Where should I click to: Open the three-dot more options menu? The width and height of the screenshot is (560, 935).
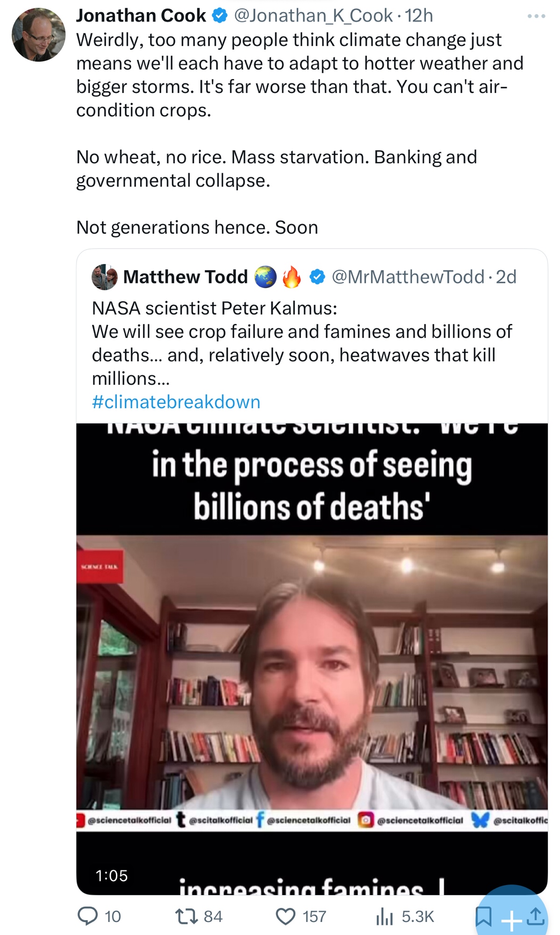pyautogui.click(x=536, y=16)
